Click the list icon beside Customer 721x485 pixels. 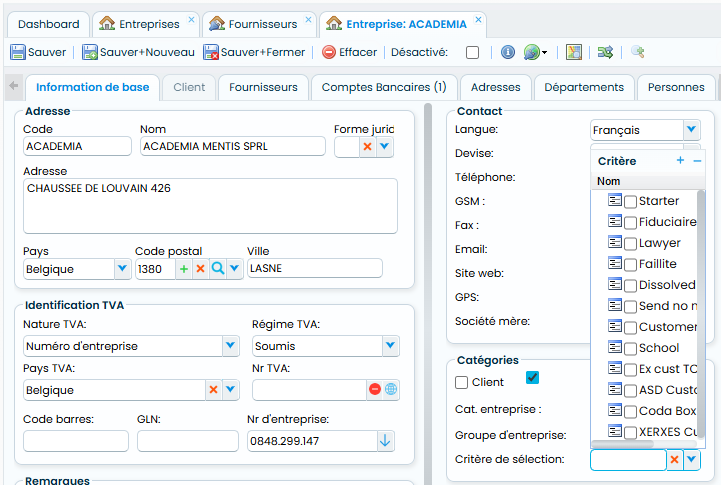click(x=615, y=326)
